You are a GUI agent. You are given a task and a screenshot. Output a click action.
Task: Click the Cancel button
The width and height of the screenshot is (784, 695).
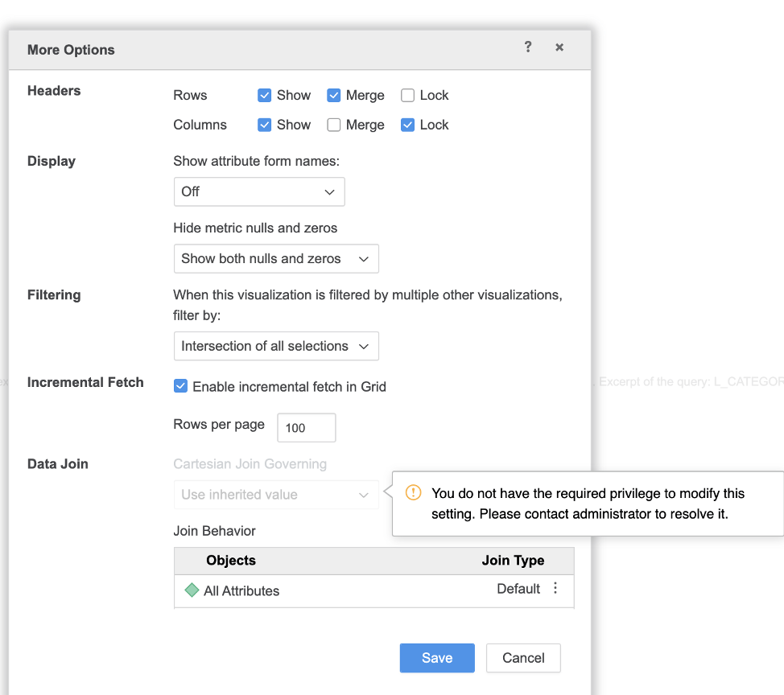coord(523,658)
